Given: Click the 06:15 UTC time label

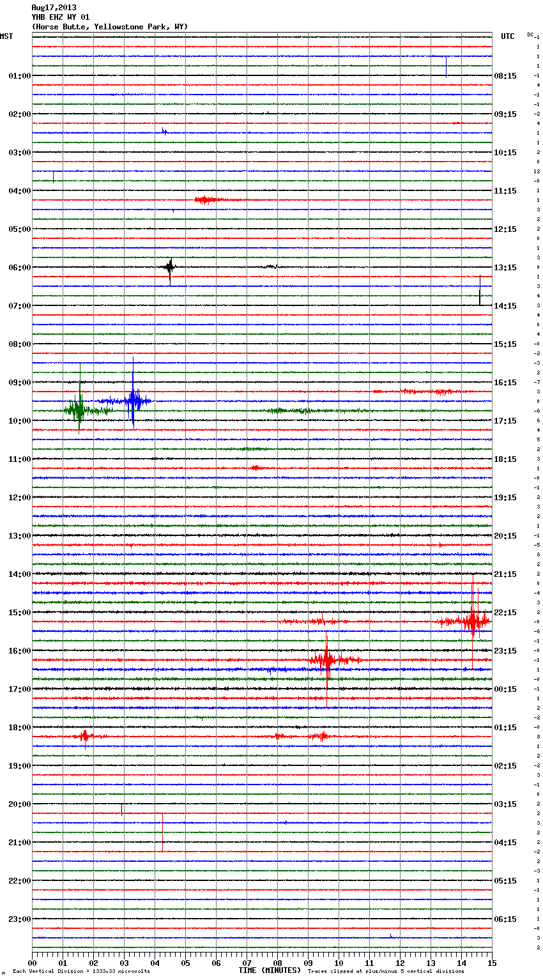Looking at the screenshot, I should [x=505, y=919].
